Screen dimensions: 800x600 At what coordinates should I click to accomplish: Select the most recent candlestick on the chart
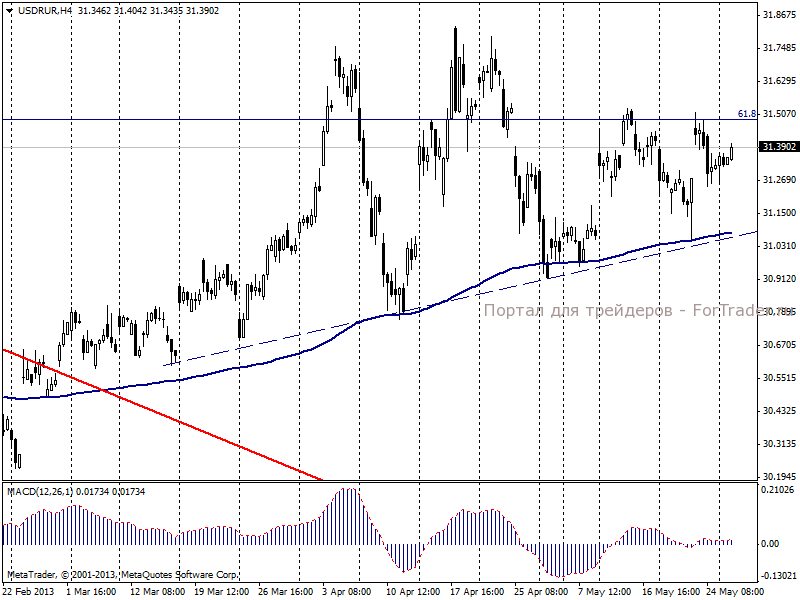(732, 152)
